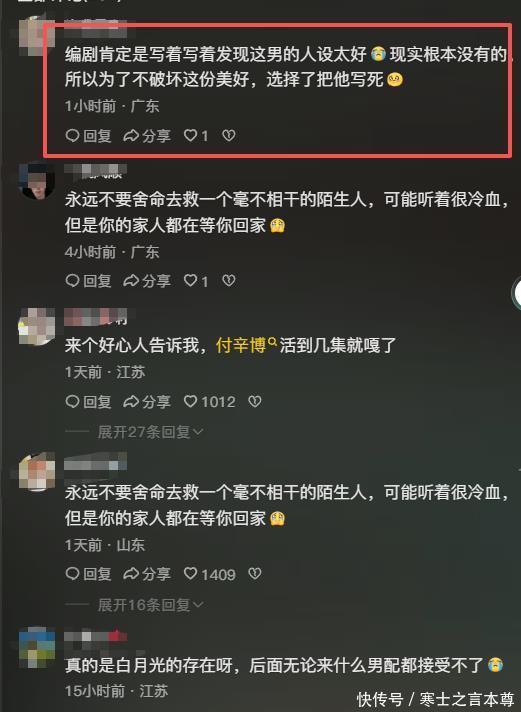Open avatar of the 白月光 commenter
Viewport: 521px width, 712px height.
click(x=36, y=647)
